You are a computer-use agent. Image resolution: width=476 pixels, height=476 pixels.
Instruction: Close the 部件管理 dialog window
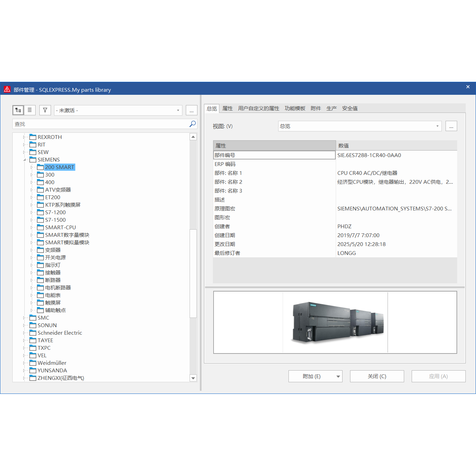pyautogui.click(x=468, y=87)
